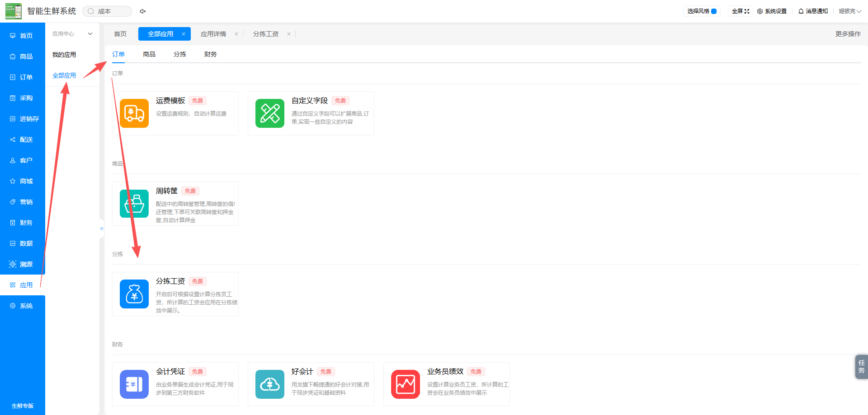
Task: Click the 选择风格 blue color swatch
Action: pyautogui.click(x=714, y=11)
